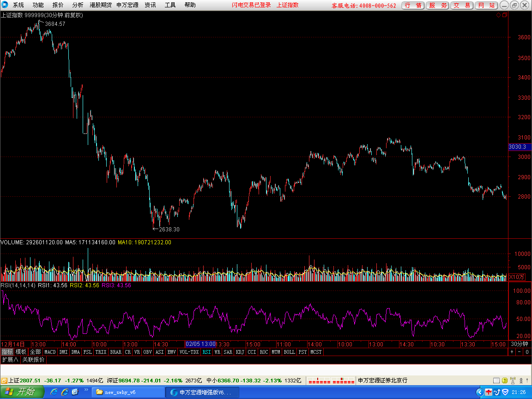Viewport: 532px width, 399px height.
Task: Click the shield tray icon
Action: coord(505,392)
